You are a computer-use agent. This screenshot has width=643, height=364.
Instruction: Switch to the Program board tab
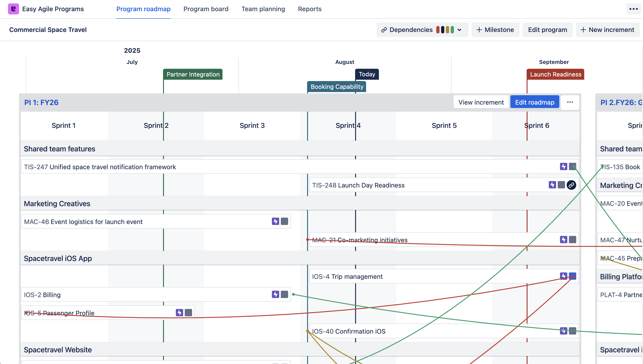(x=206, y=9)
